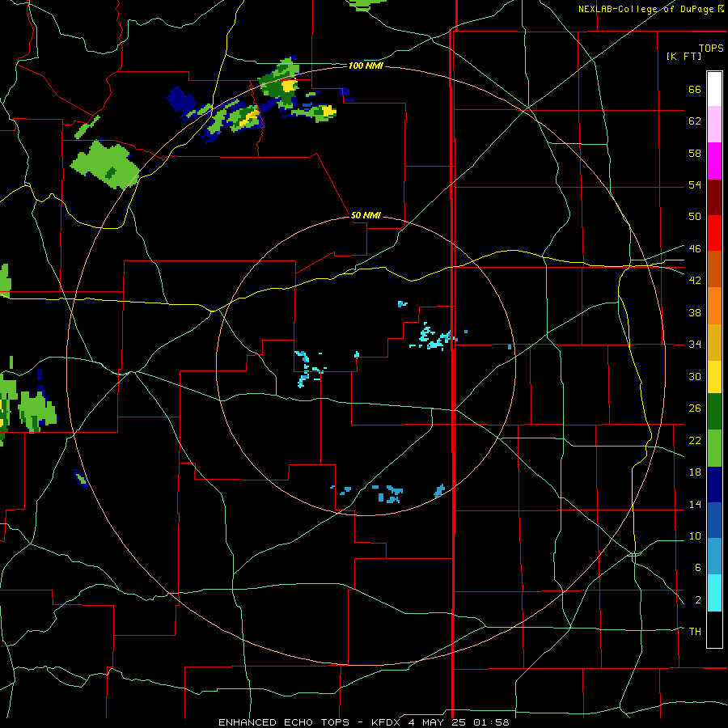Click the medium blue legend swatch
Screen dimensions: 728x728
pos(714,520)
